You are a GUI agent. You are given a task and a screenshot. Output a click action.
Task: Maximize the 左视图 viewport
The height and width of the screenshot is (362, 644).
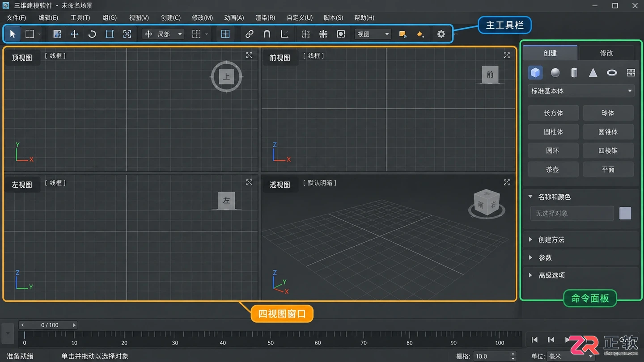coord(249,182)
